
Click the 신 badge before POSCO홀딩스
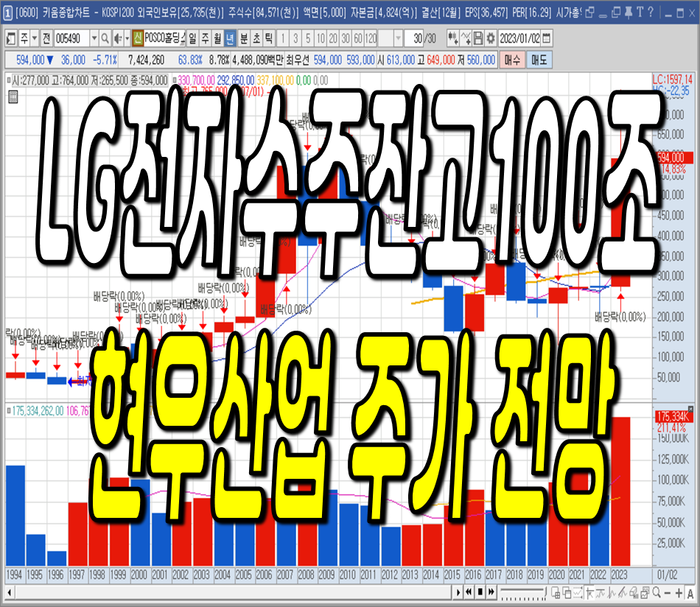click(x=138, y=38)
